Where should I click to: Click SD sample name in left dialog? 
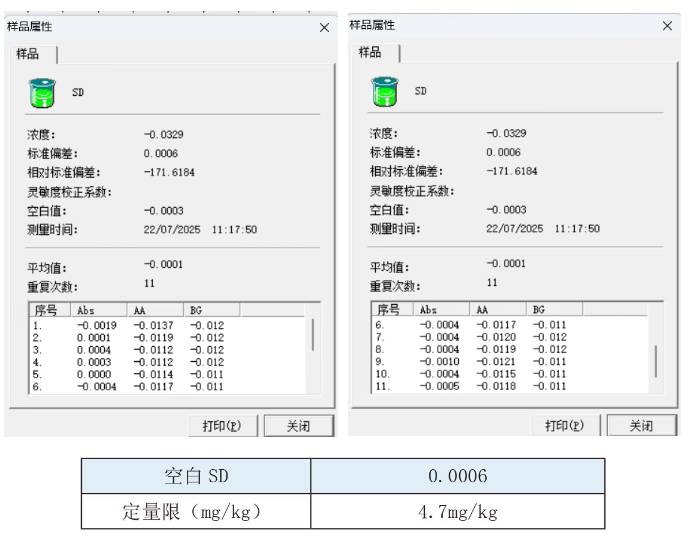coord(78,93)
